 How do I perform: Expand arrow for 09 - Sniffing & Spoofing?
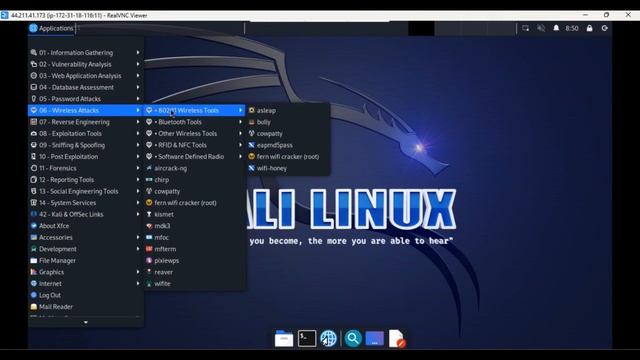138,145
